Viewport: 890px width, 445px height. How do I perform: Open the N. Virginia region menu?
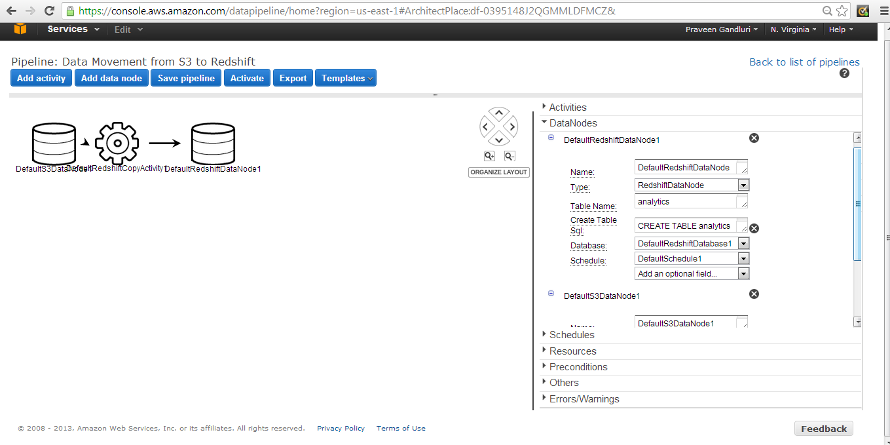coord(794,30)
